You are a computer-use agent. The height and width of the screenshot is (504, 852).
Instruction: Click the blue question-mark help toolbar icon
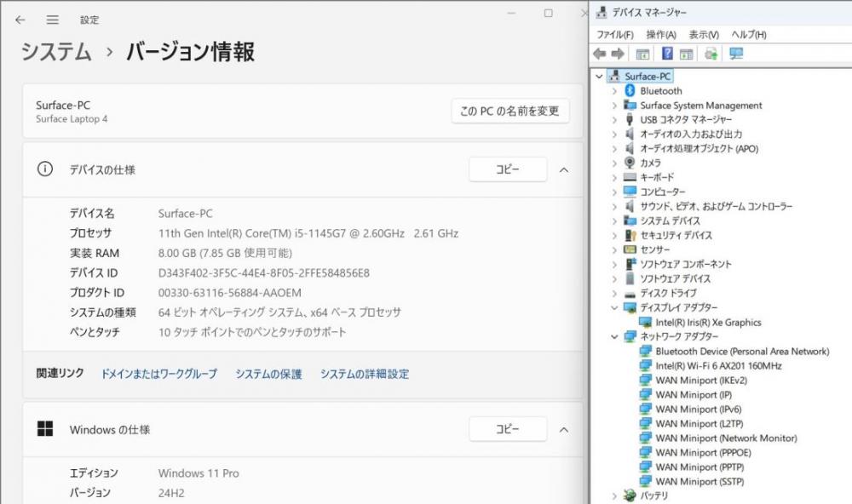click(x=667, y=54)
